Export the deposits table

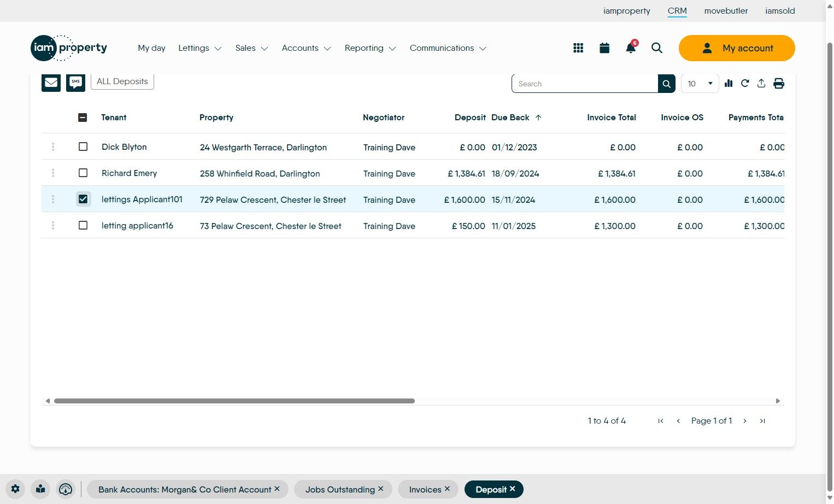click(x=761, y=83)
